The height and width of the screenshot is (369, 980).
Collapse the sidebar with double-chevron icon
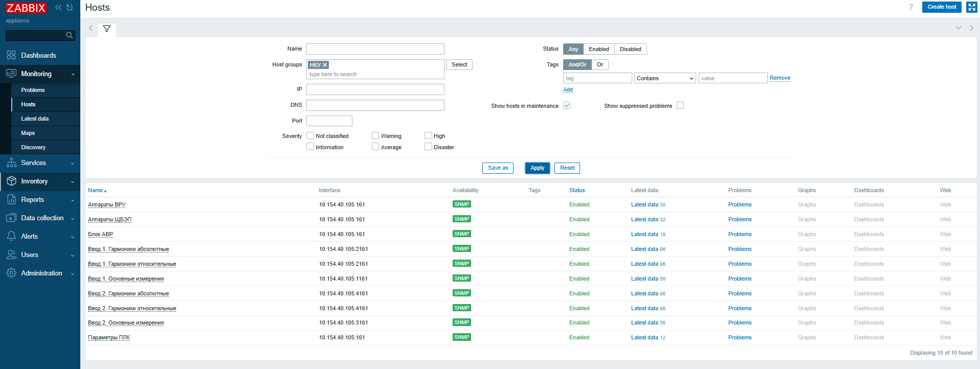[x=58, y=7]
